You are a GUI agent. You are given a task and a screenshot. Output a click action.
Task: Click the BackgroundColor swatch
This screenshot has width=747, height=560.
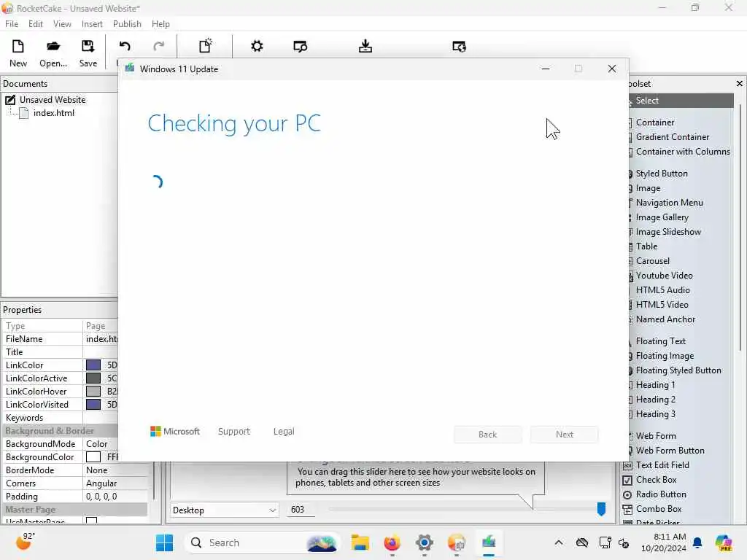(93, 457)
